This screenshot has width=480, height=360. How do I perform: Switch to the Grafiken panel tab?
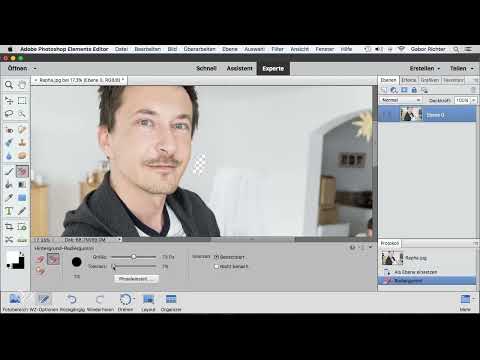(429, 80)
